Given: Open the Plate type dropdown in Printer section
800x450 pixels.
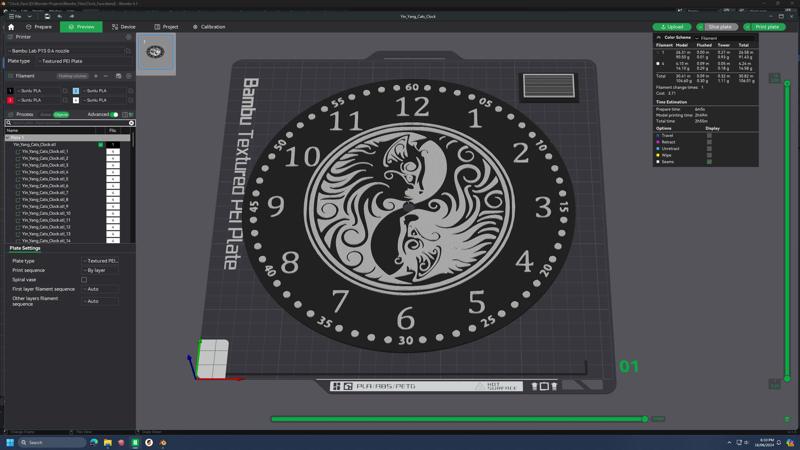Looking at the screenshot, I should (84, 61).
